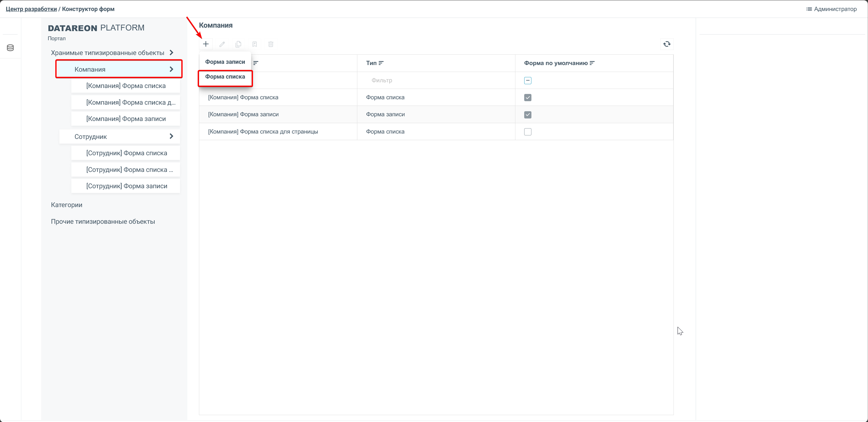This screenshot has width=868, height=422.
Task: Toggle the filter checkbox under Форма по умолчанию
Action: [527, 80]
